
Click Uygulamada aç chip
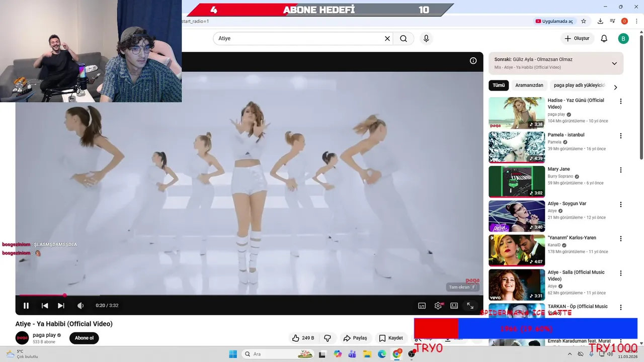pyautogui.click(x=554, y=21)
